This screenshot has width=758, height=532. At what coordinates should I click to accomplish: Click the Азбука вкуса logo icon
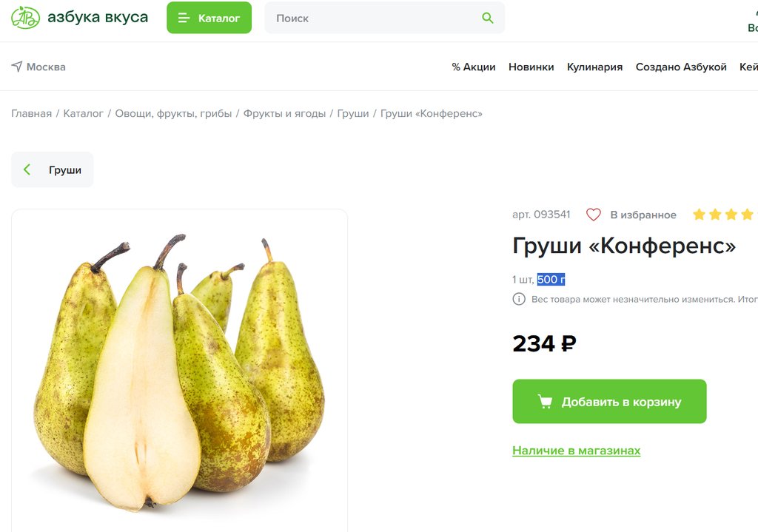tap(25, 18)
